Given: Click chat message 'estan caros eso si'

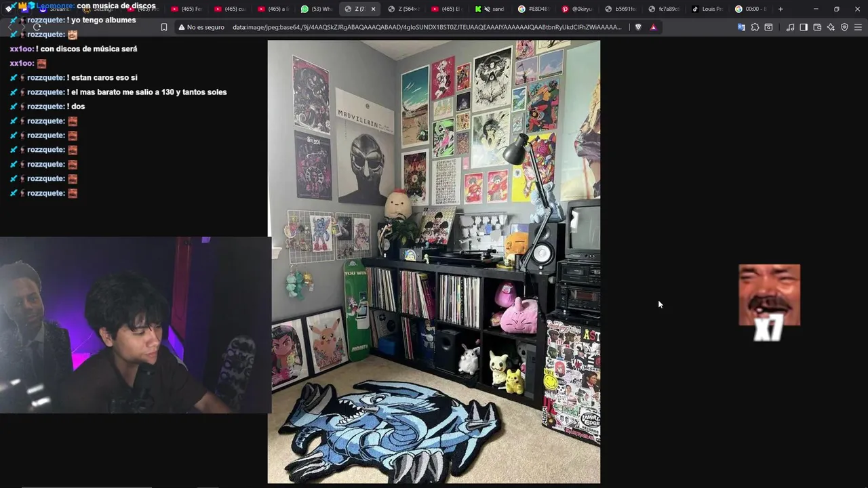Looking at the screenshot, I should [x=103, y=77].
